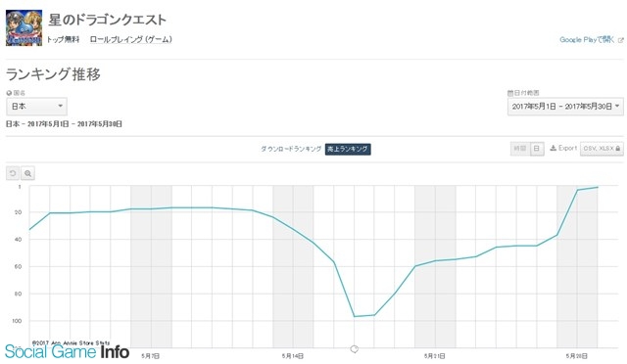The width and height of the screenshot is (627, 364).
Task: Open the Google Playで開く link
Action: pos(587,39)
